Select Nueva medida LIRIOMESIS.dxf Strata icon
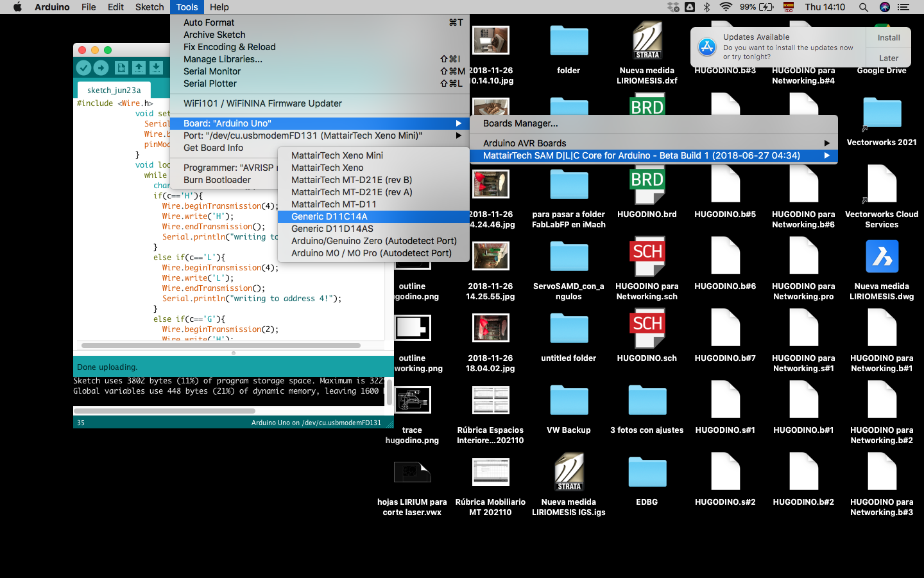Viewport: 924px width, 578px height. click(x=647, y=41)
